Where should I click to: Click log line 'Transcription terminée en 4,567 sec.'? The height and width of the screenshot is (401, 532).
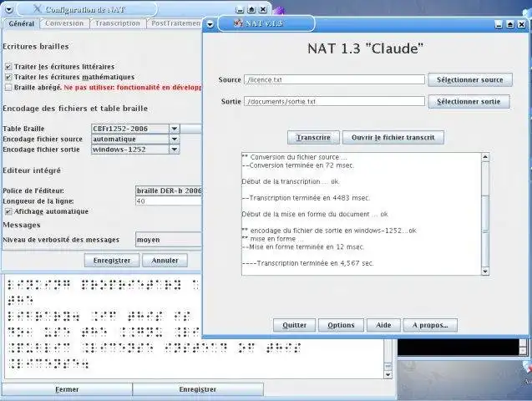pyautogui.click(x=307, y=263)
